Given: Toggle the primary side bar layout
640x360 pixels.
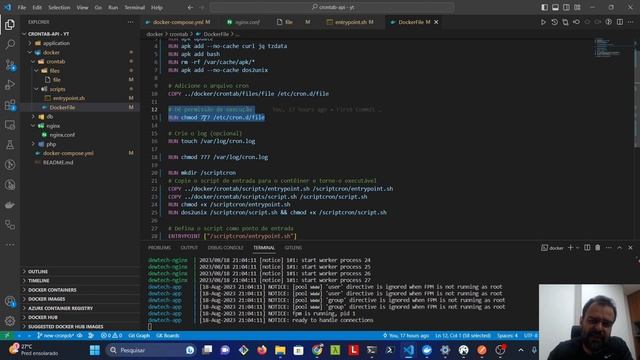Looking at the screenshot, I should pos(544,7).
